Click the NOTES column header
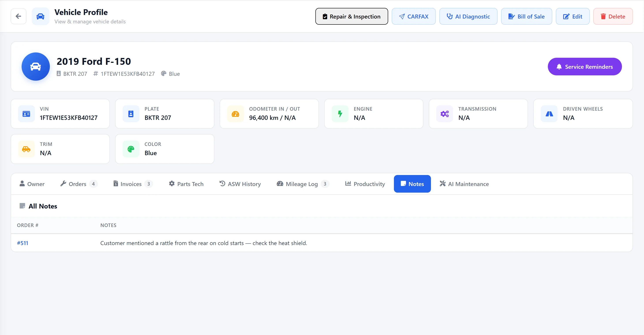This screenshot has height=335, width=644. [x=108, y=225]
